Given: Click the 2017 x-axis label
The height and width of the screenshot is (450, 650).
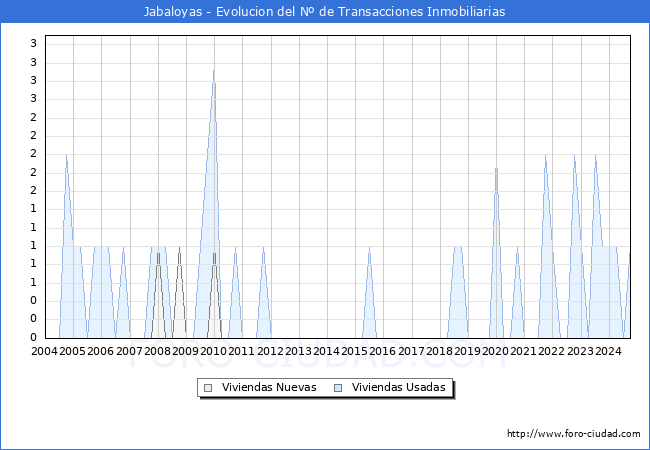Looking at the screenshot, I should click(411, 351).
